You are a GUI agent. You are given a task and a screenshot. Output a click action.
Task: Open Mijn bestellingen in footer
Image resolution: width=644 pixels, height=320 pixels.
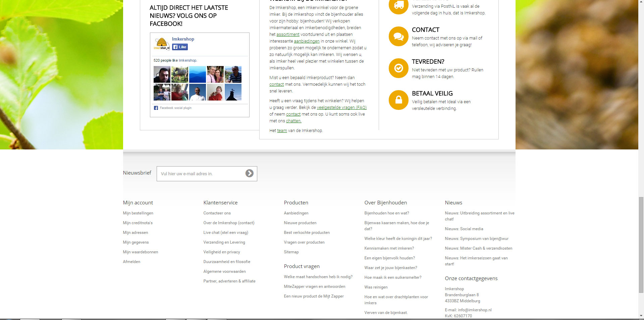[x=138, y=213]
